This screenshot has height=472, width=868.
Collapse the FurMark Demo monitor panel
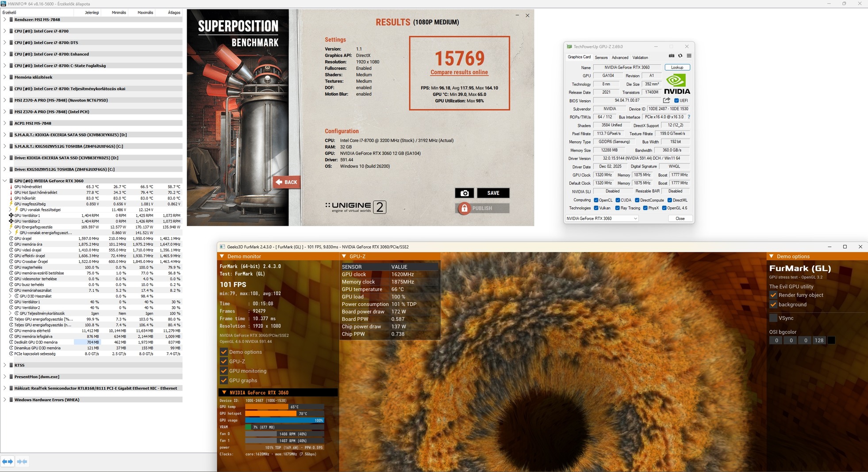coord(222,256)
